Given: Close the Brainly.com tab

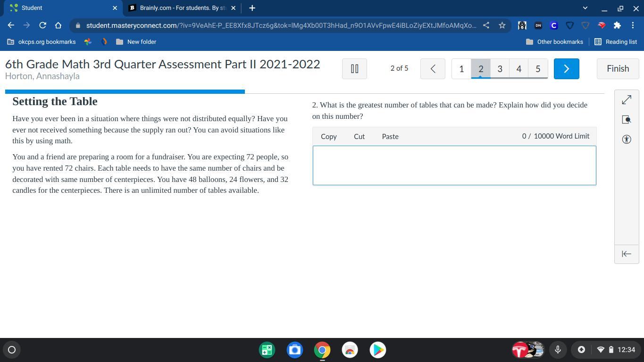Looking at the screenshot, I should click(x=233, y=8).
